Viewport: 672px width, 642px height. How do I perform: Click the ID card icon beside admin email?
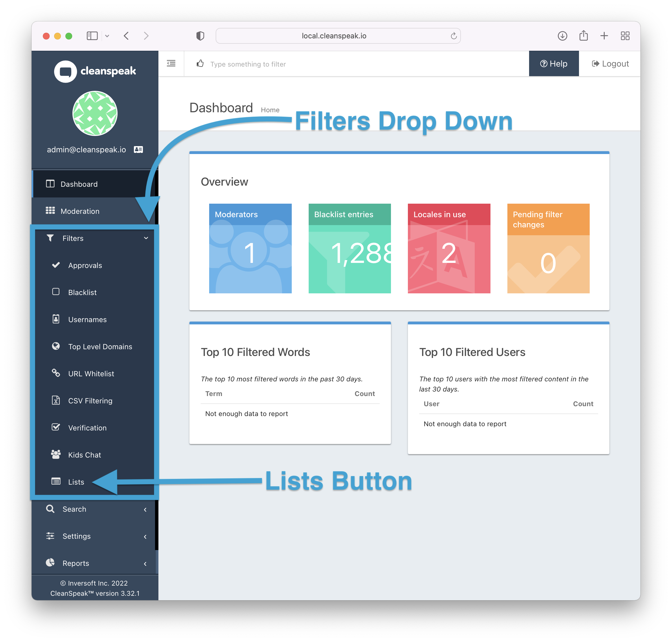(138, 149)
